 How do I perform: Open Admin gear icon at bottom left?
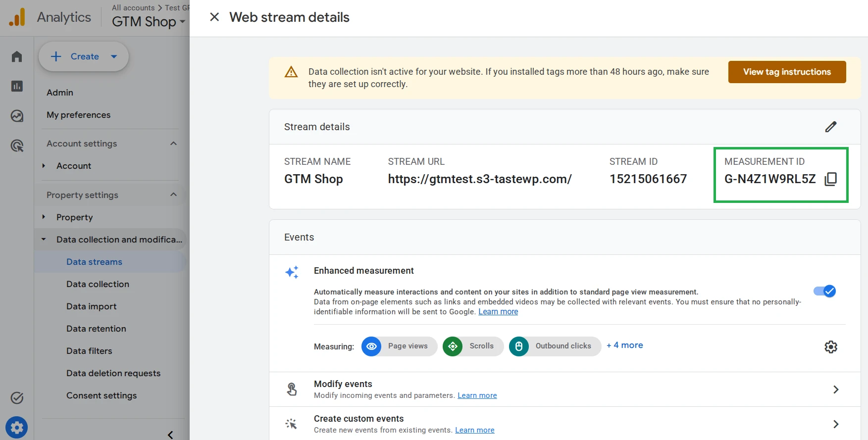coord(17,428)
